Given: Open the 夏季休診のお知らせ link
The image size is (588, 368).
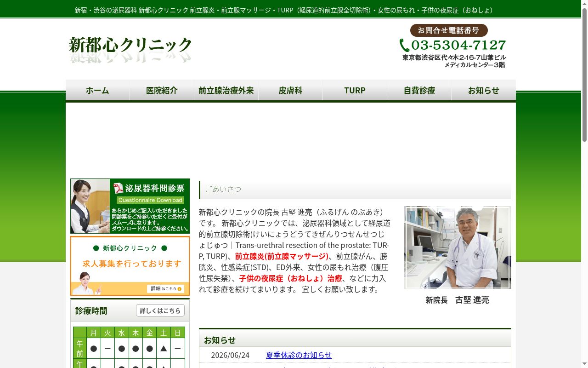Looking at the screenshot, I should click(299, 355).
